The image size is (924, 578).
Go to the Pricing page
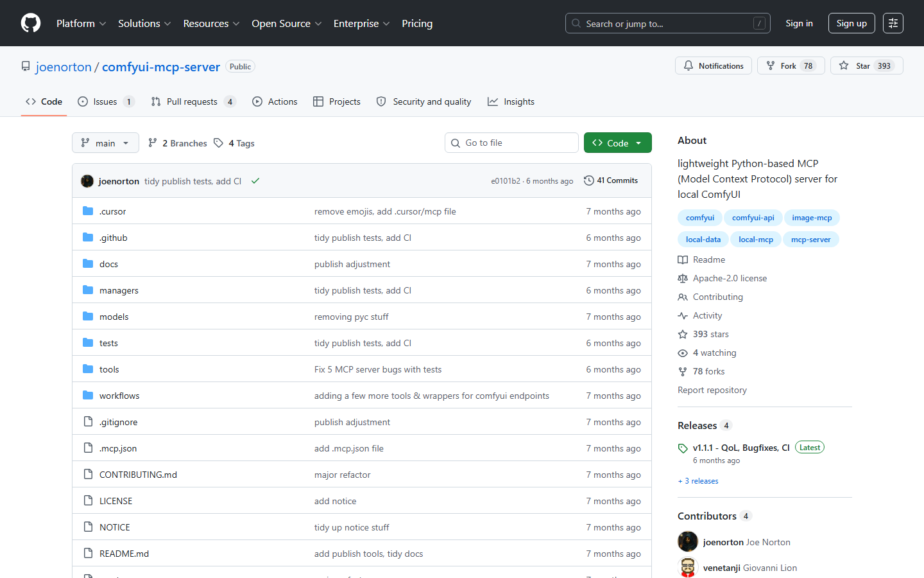417,23
